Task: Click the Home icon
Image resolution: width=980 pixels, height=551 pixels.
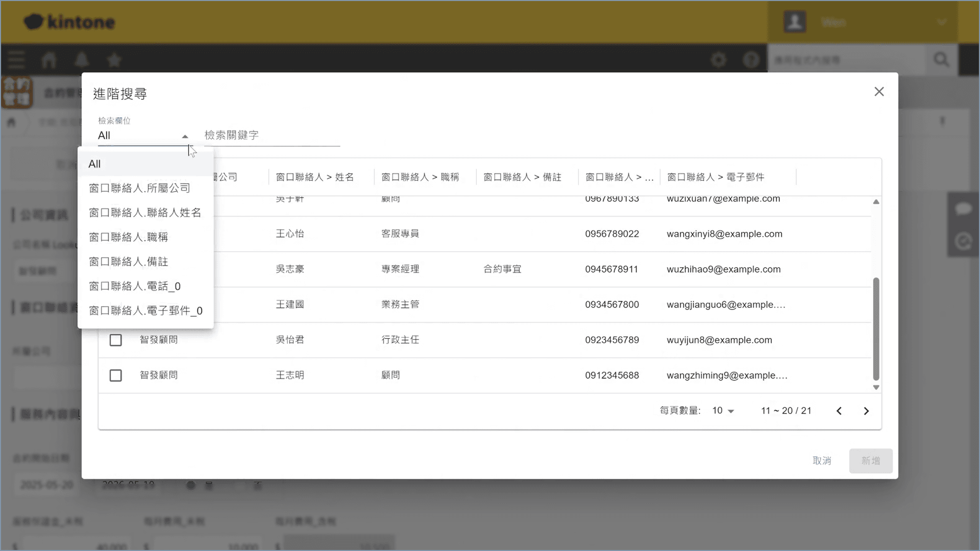Action: pyautogui.click(x=49, y=60)
